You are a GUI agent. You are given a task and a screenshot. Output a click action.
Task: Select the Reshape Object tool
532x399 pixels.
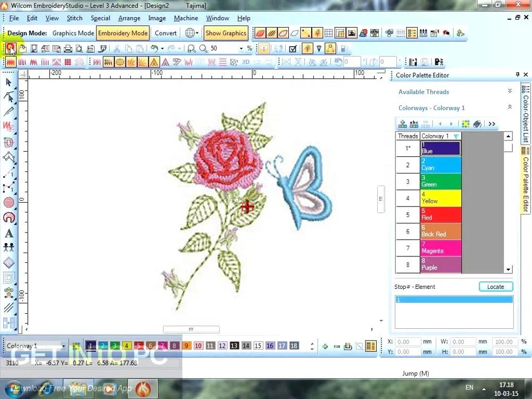pos(9,97)
